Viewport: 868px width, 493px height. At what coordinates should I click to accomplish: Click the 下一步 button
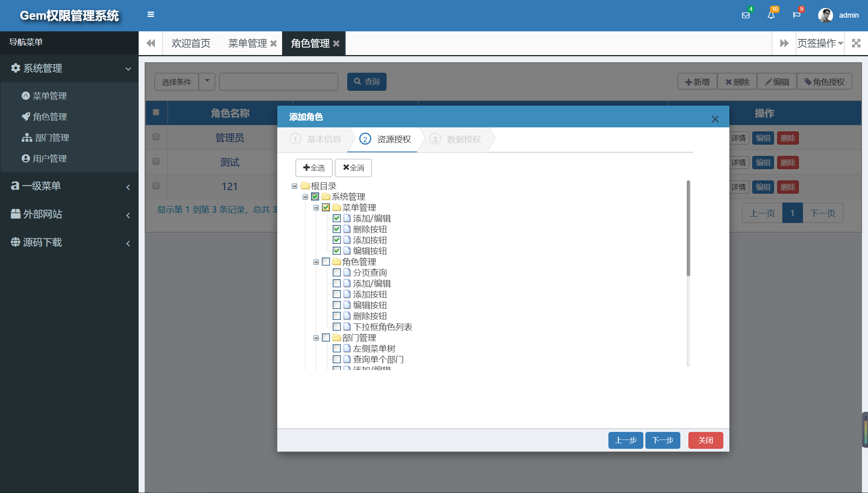662,440
